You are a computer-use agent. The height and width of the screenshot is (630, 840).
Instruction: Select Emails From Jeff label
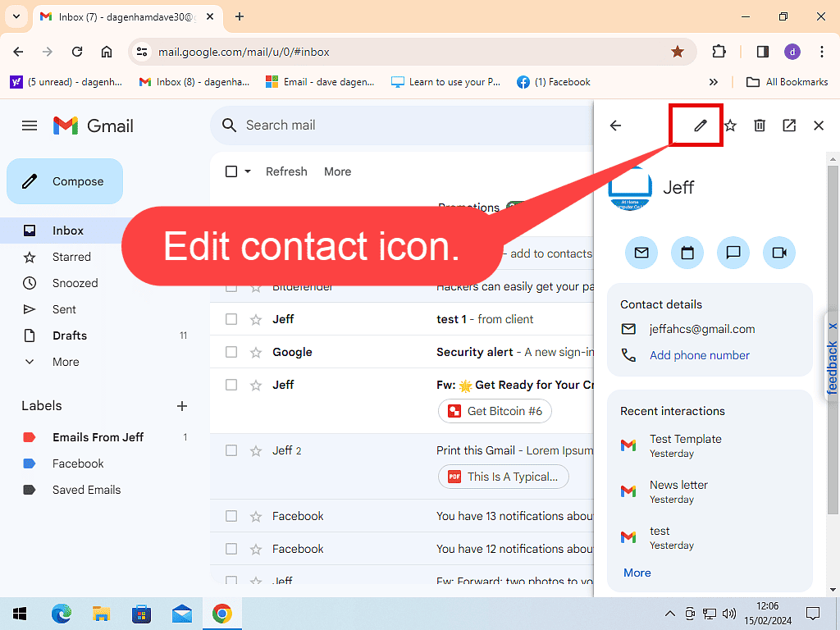tap(98, 437)
